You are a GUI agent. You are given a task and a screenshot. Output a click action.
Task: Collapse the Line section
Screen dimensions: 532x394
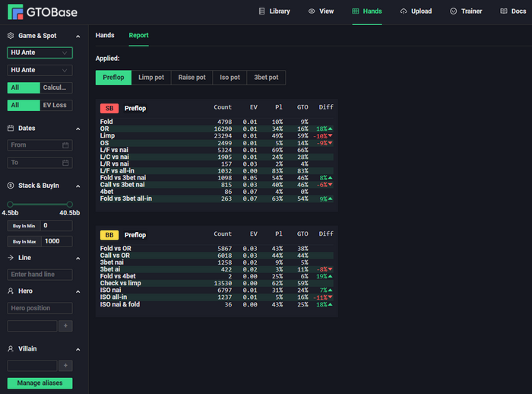(x=78, y=258)
